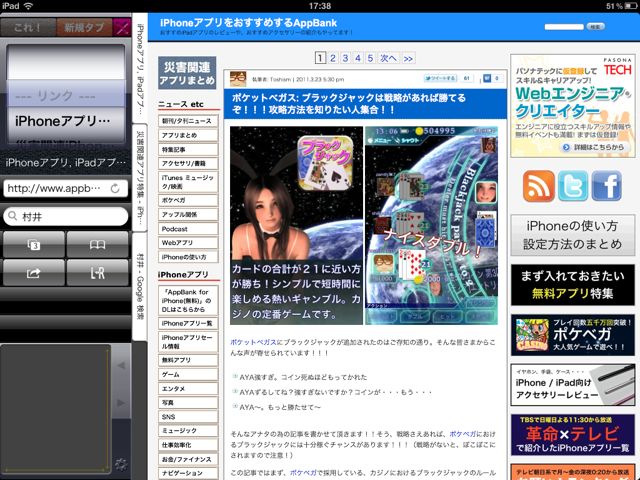Open the 災害関連アプリまとめ banner

(x=187, y=73)
